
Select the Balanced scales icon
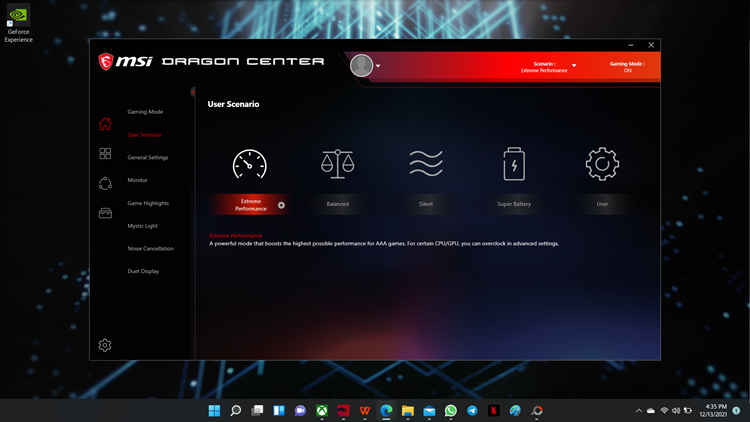tap(338, 164)
